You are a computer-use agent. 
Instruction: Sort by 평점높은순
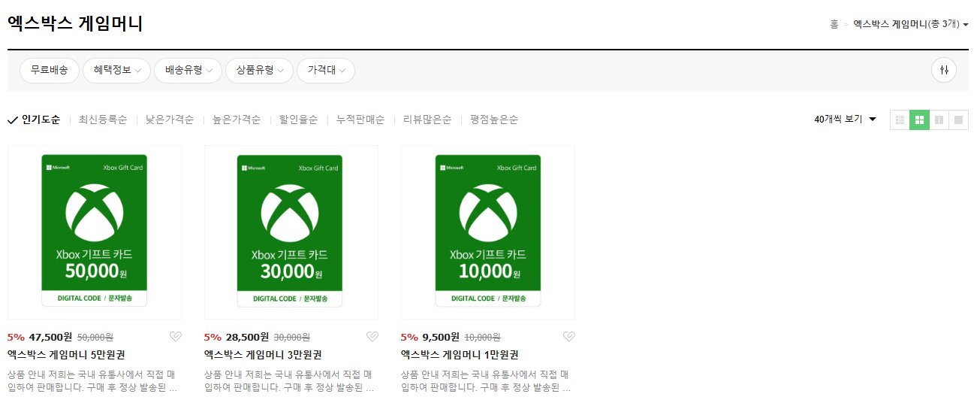tap(494, 120)
